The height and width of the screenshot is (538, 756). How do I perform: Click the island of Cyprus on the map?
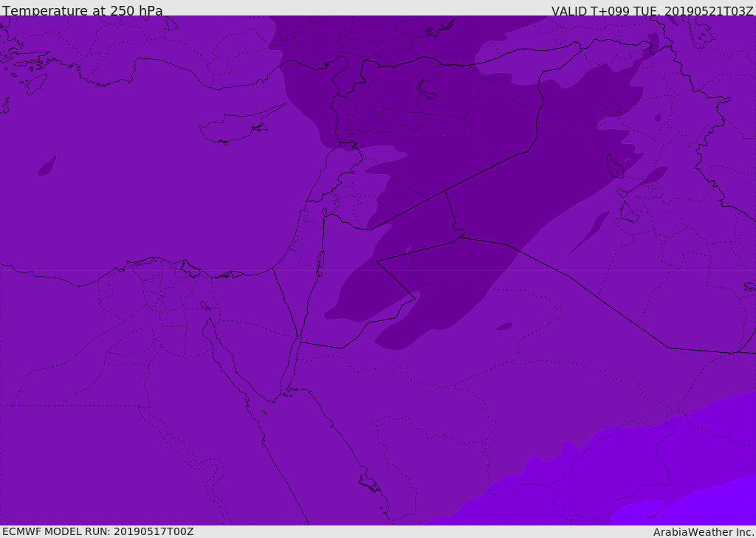[x=236, y=126]
